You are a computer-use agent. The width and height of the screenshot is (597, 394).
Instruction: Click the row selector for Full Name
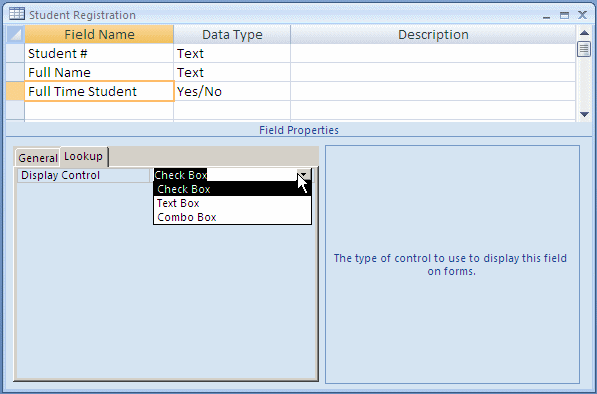tap(15, 72)
